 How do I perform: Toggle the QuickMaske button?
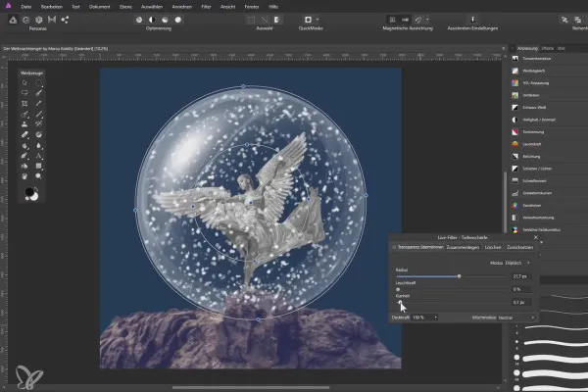pyautogui.click(x=308, y=20)
